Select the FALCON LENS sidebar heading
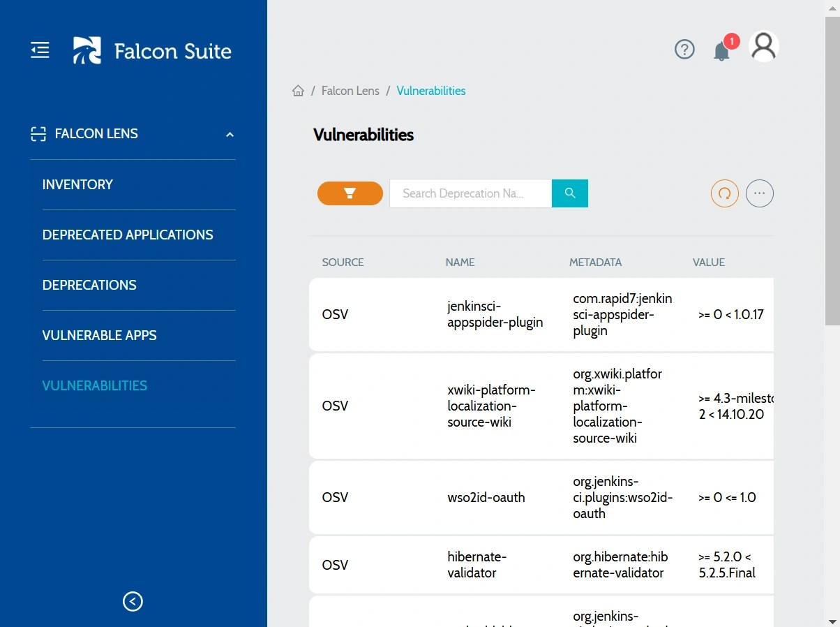This screenshot has height=627, width=840. pos(96,134)
